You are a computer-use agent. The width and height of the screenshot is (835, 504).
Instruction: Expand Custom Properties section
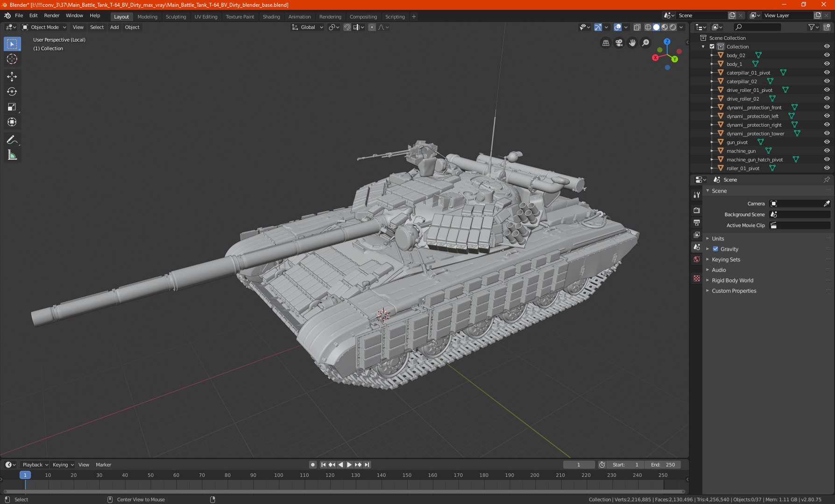point(734,291)
